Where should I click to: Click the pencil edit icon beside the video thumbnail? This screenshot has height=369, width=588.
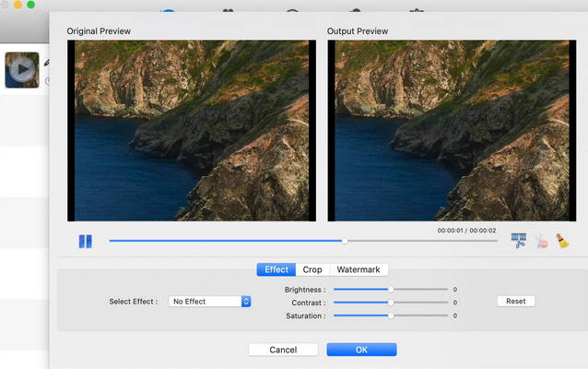pyautogui.click(x=47, y=63)
